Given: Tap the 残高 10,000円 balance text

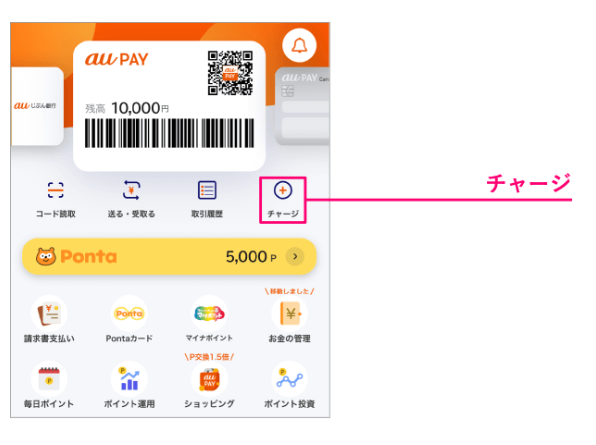Looking at the screenshot, I should click(x=127, y=108).
